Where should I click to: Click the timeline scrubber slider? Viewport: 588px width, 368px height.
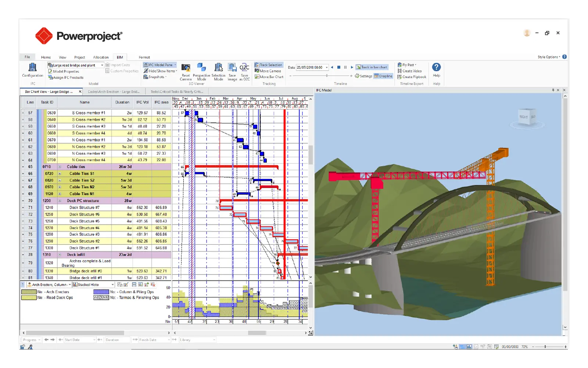(327, 76)
